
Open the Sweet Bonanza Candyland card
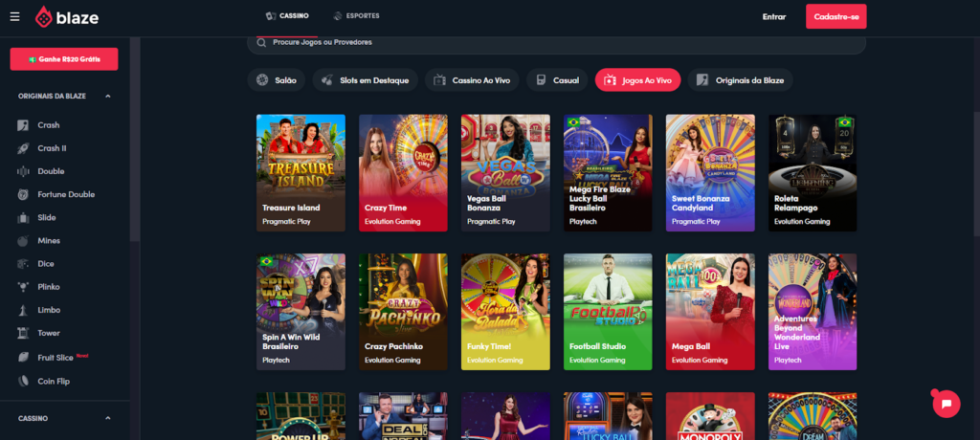click(x=710, y=173)
